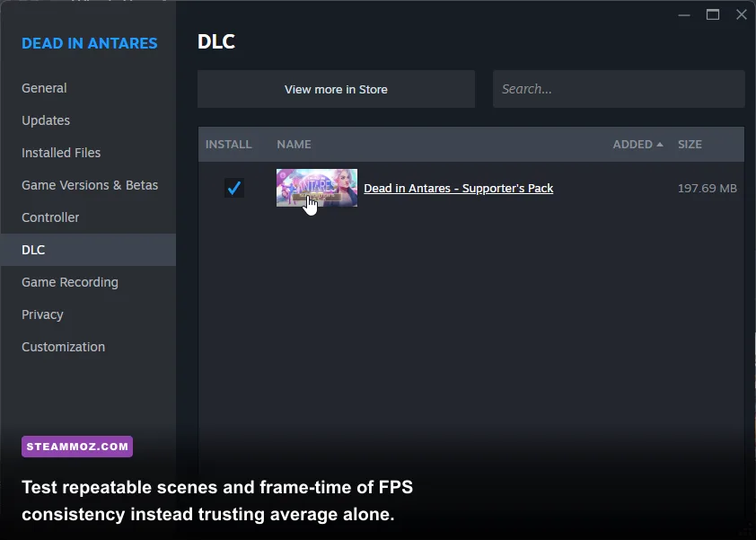Sort DLC list by Added column
This screenshot has height=540, width=756.
637,145
